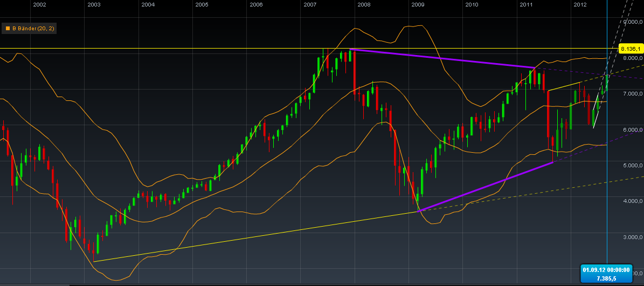Click the 2010 year marker on top axis

coord(472,5)
